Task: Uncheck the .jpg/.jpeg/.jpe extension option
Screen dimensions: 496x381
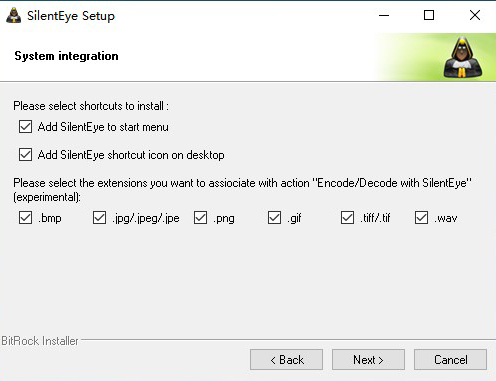Action: coord(99,218)
